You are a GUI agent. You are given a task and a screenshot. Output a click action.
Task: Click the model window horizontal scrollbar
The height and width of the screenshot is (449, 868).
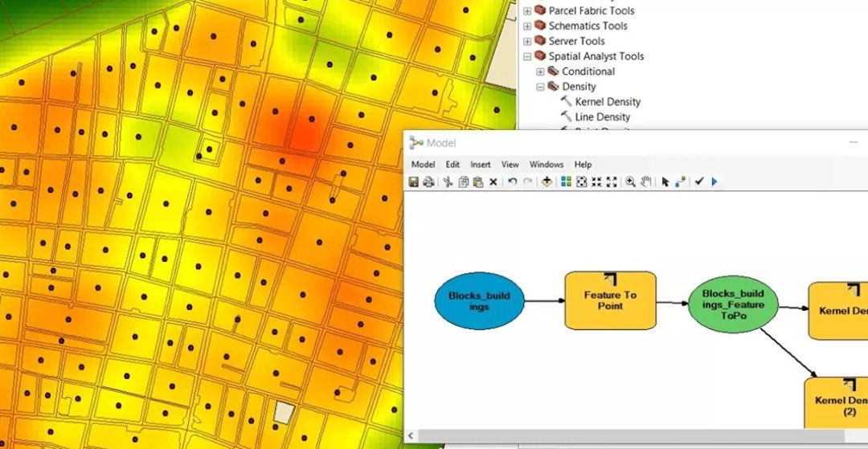[x=633, y=435]
